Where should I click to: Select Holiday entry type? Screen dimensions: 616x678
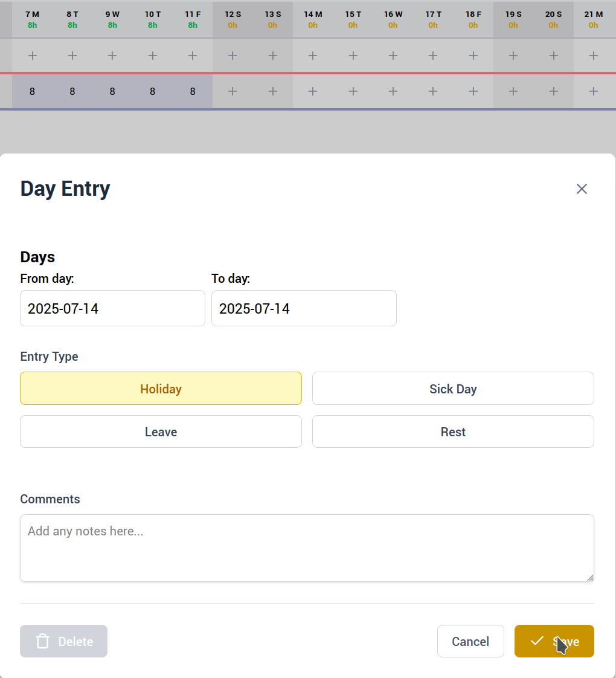[161, 389]
